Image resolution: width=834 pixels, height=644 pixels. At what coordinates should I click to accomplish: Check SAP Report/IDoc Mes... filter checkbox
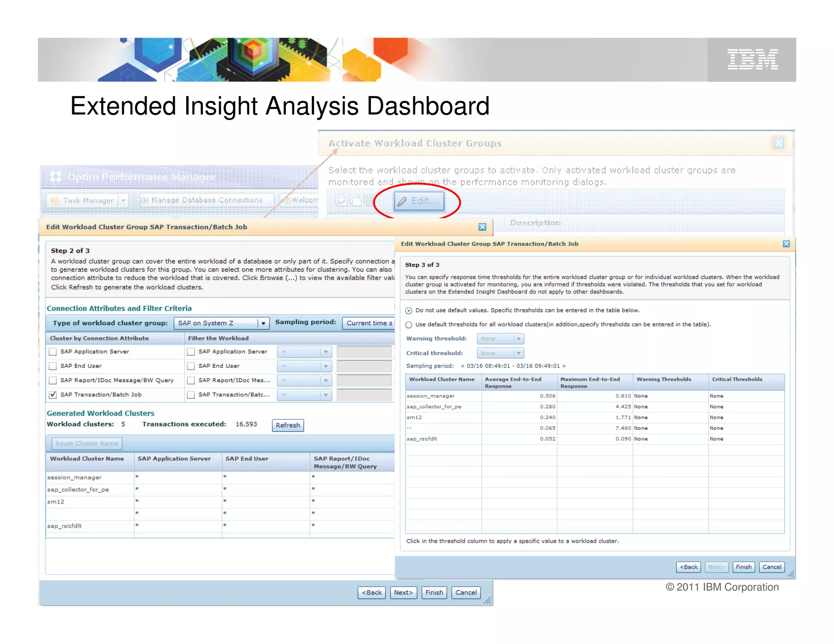[x=191, y=380]
